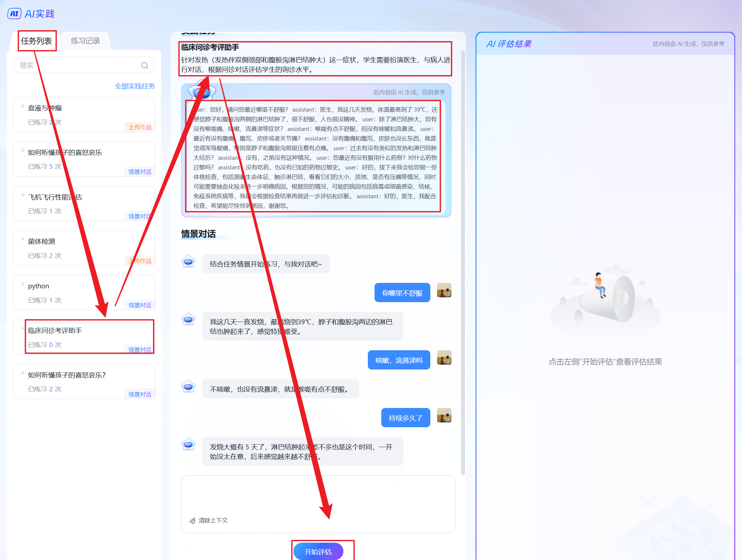
Task: Click user avatar next to 你哪里不舒服
Action: click(x=444, y=290)
